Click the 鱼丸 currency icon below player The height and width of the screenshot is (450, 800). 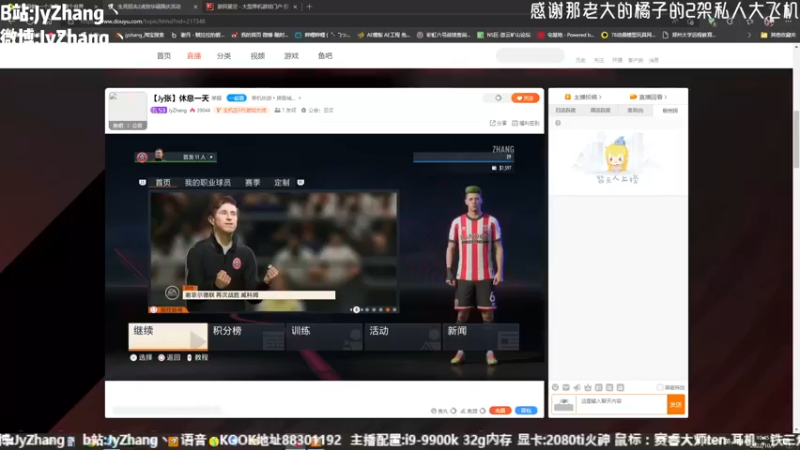point(434,411)
